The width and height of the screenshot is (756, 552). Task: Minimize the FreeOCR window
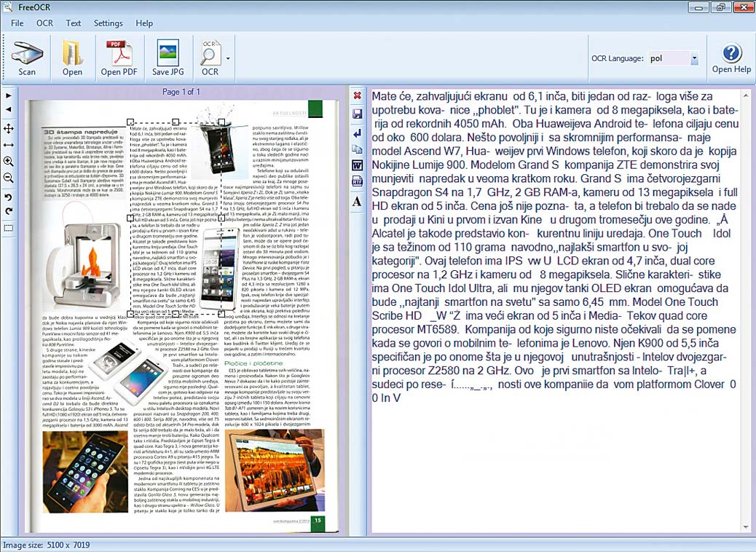point(698,7)
